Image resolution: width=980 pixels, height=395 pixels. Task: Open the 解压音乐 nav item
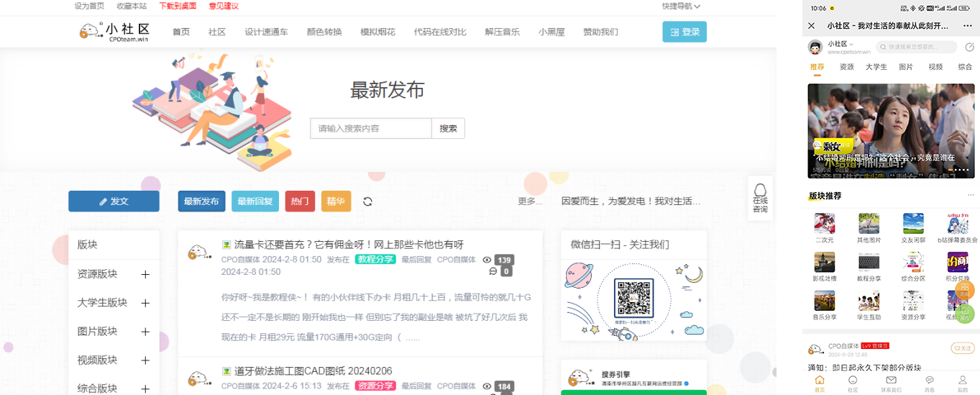tap(503, 32)
